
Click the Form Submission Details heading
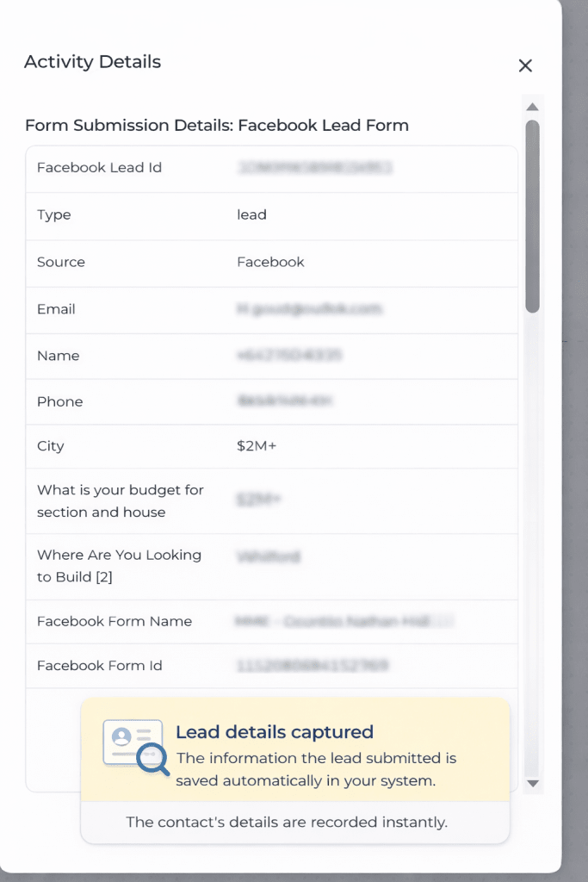[216, 126]
